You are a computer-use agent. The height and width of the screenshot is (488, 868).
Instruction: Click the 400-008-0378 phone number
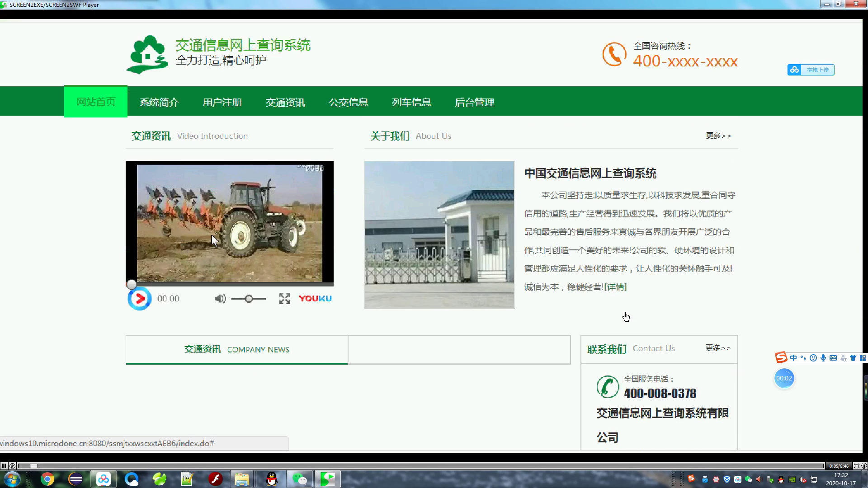(660, 394)
